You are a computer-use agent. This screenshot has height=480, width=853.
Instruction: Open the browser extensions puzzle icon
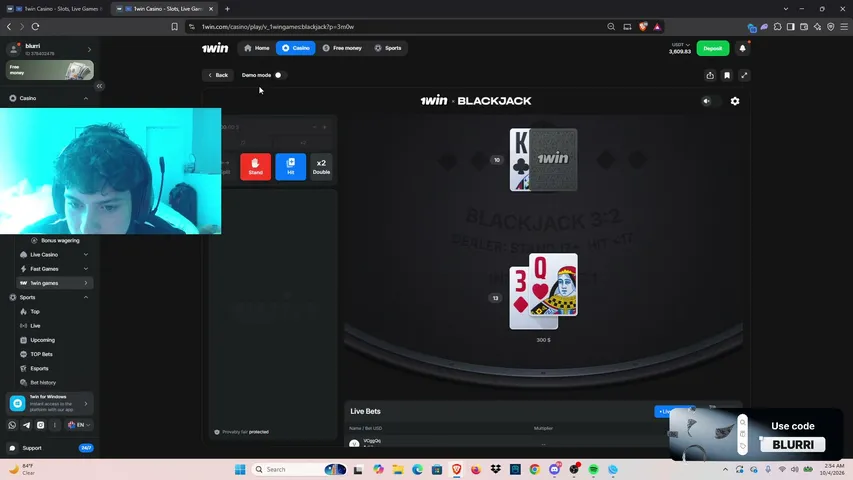pos(777,27)
